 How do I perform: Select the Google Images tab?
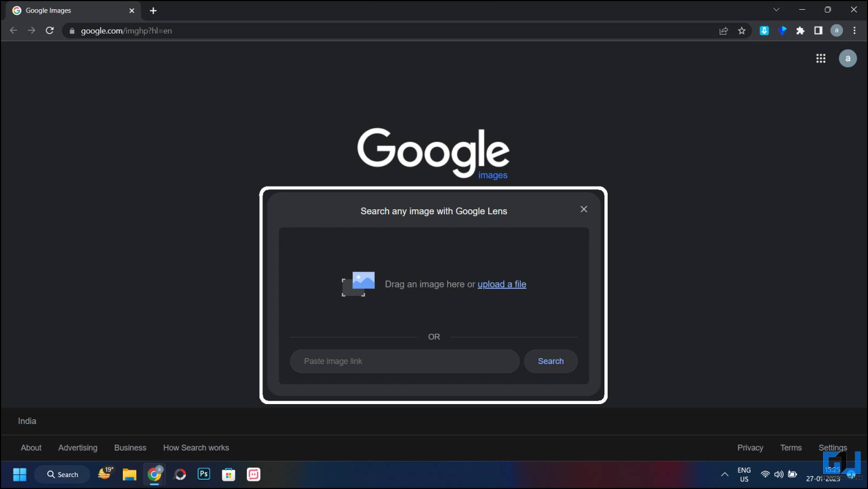(73, 11)
